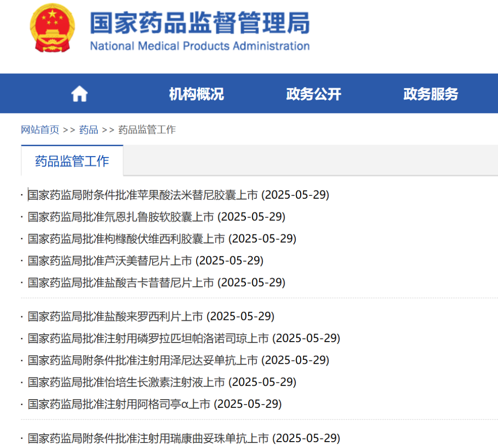
Task: Click the 药品监管工作 breadcrumb entry
Action: tap(147, 130)
